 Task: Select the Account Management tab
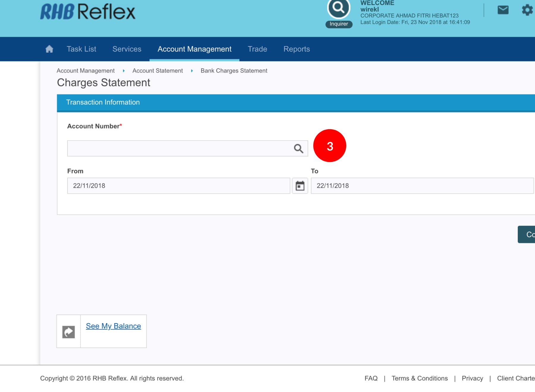click(194, 49)
